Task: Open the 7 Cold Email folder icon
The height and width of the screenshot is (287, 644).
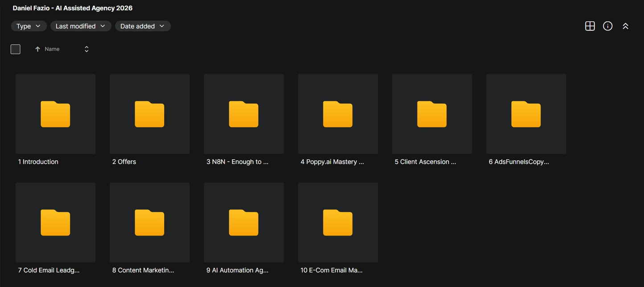Action: (x=55, y=222)
